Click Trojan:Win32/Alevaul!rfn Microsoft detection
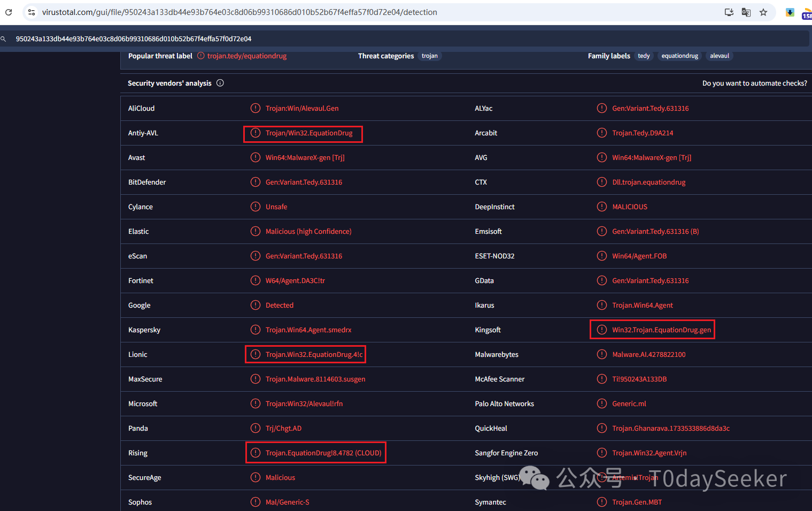 point(304,403)
